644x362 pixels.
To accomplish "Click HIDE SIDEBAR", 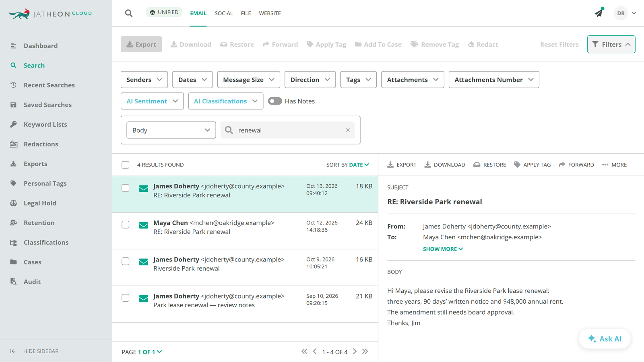I will coord(34,351).
